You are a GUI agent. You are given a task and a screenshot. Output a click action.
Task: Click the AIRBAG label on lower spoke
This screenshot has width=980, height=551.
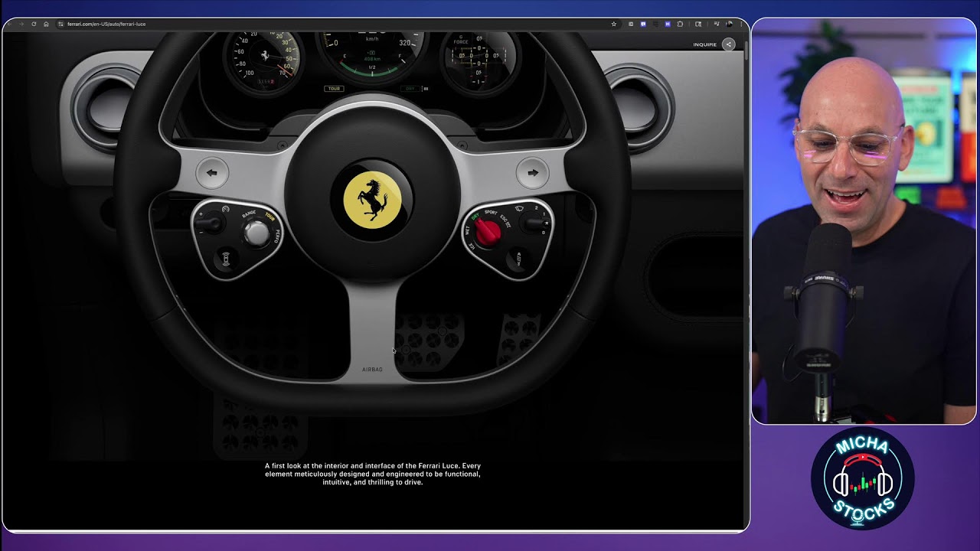pos(372,370)
